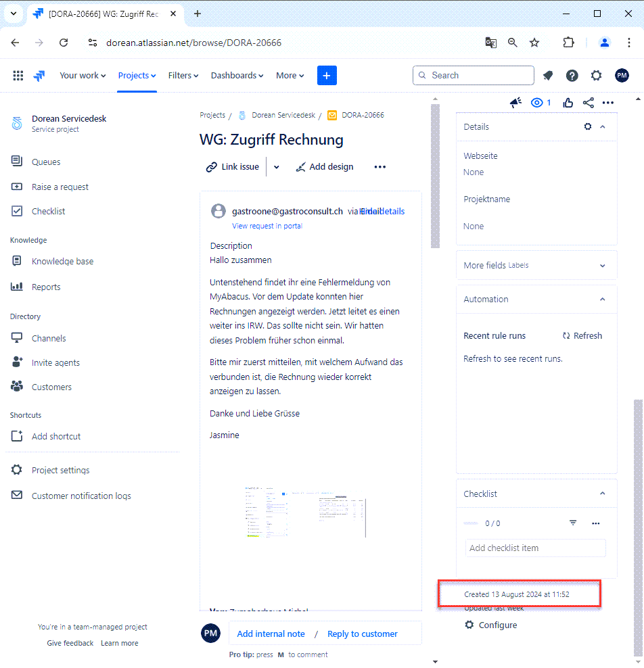Click Reply to customer
Viewport: 644px width, 668px height.
[x=363, y=634]
